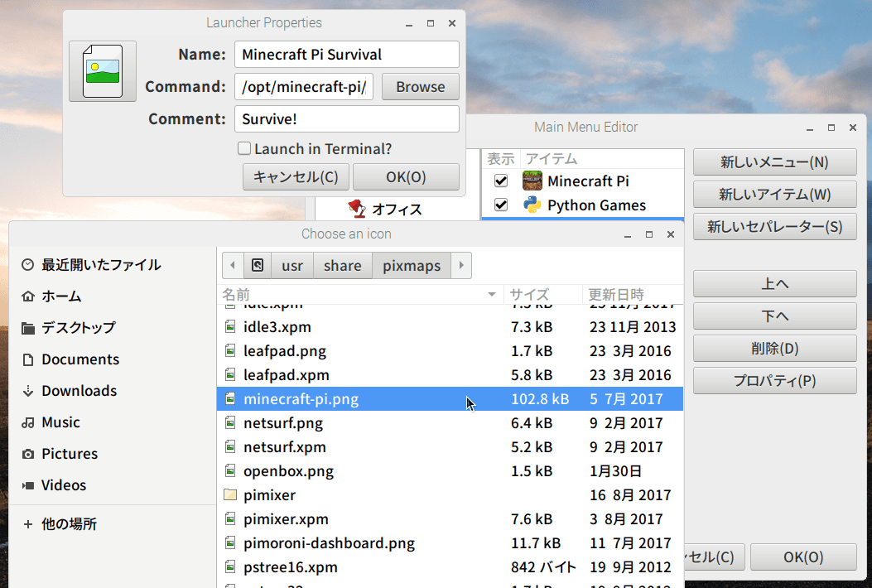Sort files by the 更新日時 column header
The height and width of the screenshot is (588, 872).
point(633,294)
